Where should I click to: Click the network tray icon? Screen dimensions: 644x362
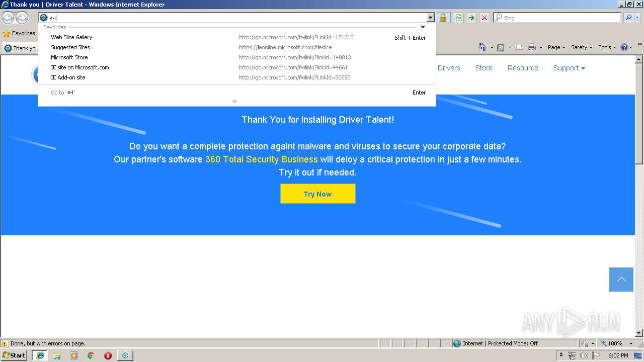coord(572,355)
